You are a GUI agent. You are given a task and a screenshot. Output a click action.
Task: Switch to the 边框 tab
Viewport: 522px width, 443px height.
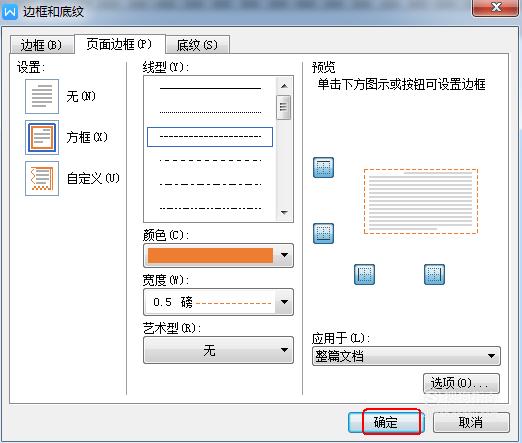click(x=42, y=45)
